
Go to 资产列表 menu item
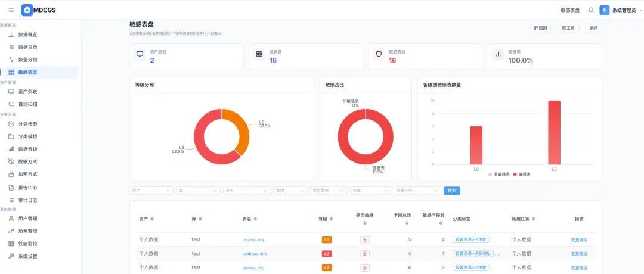coord(27,92)
